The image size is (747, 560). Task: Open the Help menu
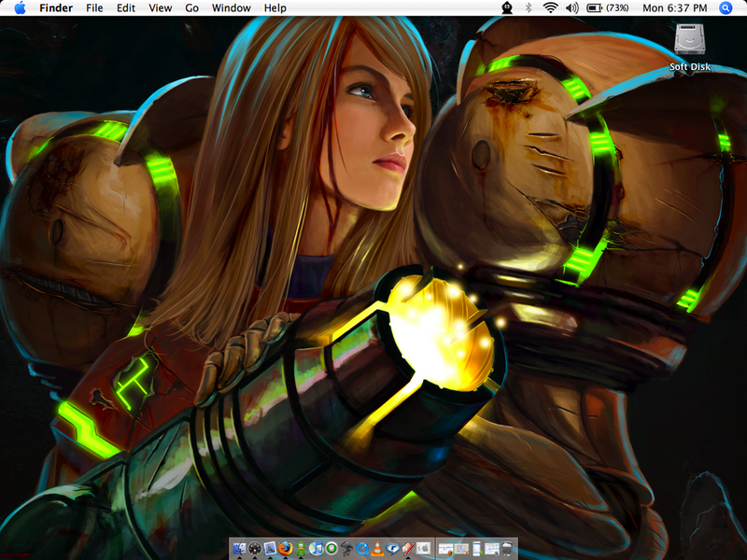[x=275, y=8]
